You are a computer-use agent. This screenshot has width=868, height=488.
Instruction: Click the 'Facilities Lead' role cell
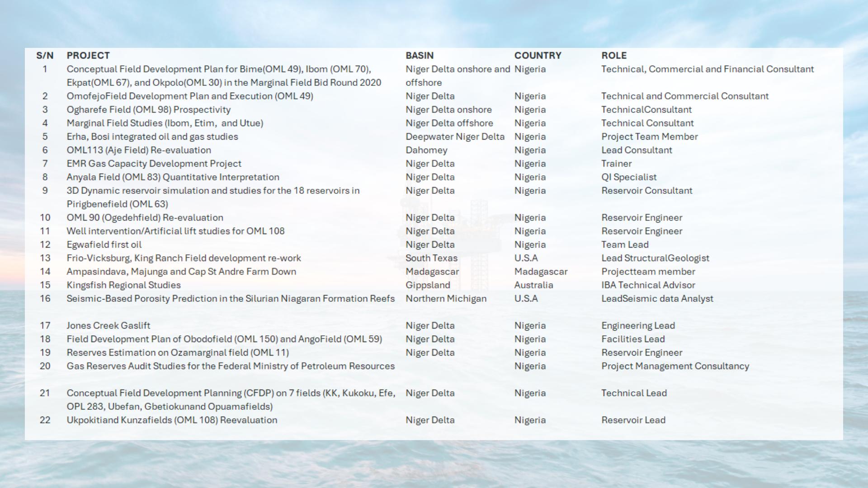(633, 339)
